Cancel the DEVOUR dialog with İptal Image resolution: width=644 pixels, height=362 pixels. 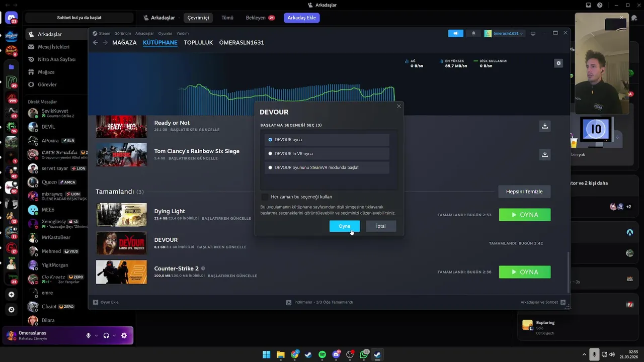(381, 226)
